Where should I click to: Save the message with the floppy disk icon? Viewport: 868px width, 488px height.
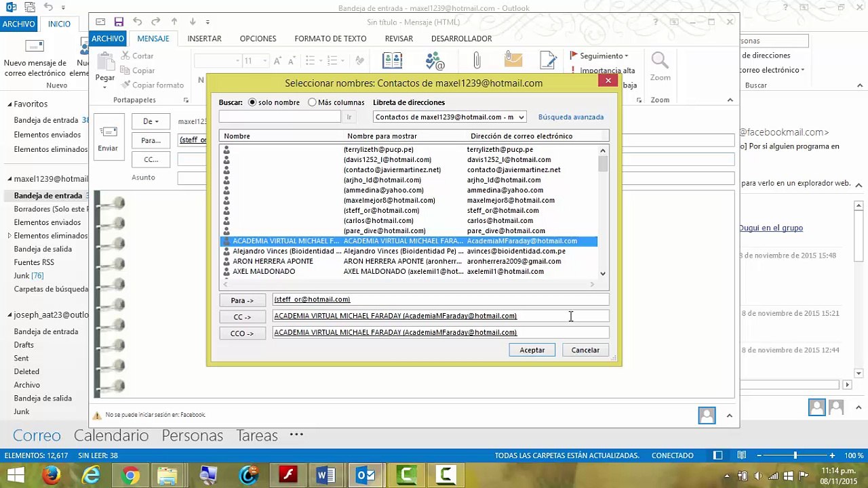point(119,22)
